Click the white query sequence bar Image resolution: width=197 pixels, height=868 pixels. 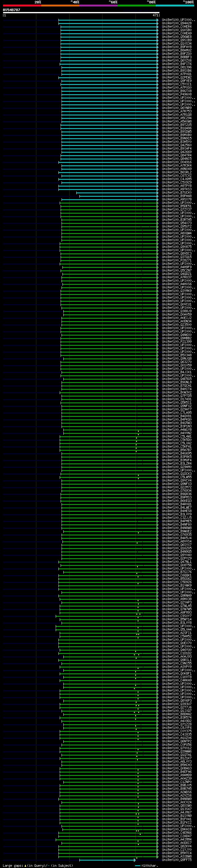pos(81,13)
